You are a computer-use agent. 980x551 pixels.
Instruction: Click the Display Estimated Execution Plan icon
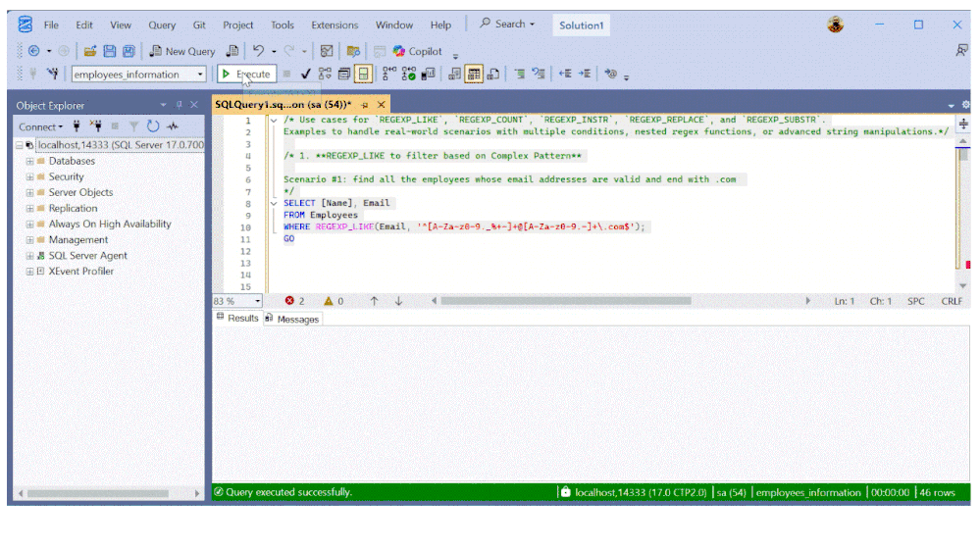(325, 74)
